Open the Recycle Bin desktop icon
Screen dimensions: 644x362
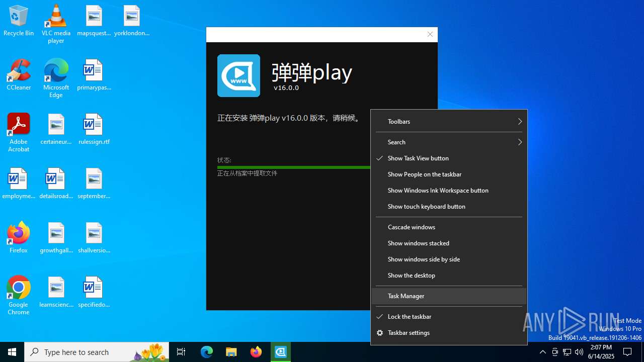19,21
